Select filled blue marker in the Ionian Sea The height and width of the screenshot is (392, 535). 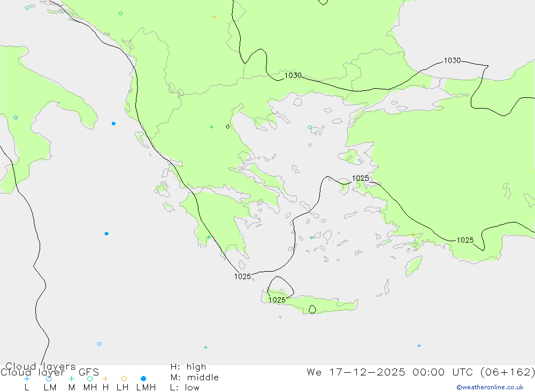(106, 234)
